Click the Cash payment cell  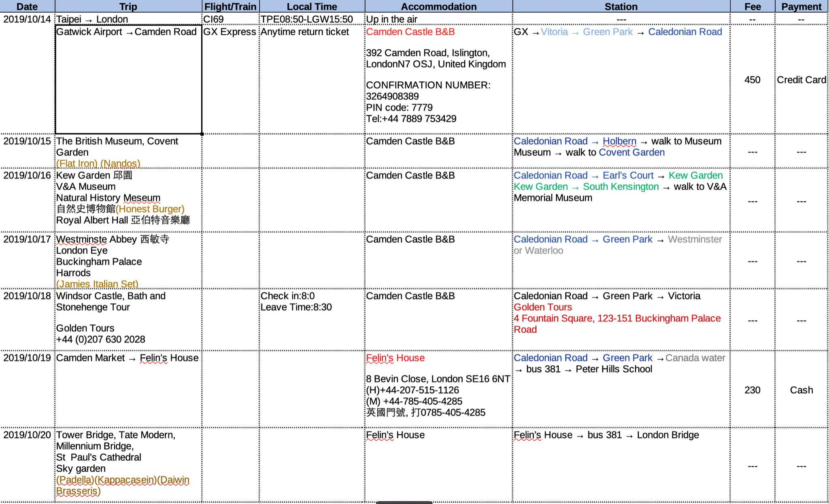(801, 390)
